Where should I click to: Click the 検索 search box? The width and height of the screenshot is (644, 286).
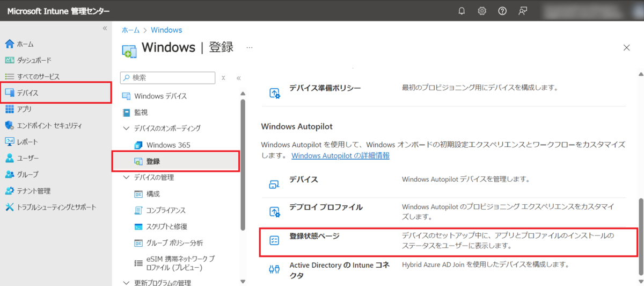167,77
